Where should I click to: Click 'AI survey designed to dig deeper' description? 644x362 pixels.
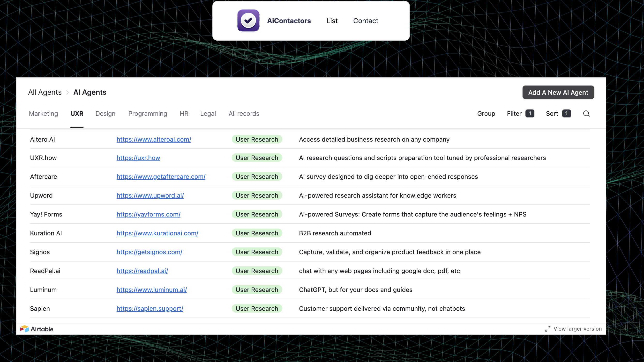tap(388, 176)
